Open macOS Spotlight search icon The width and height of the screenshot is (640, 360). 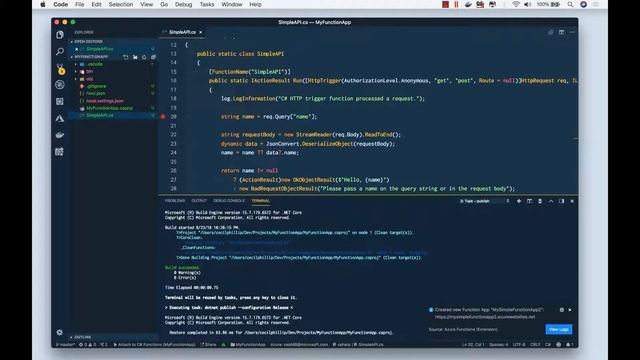click(x=570, y=4)
